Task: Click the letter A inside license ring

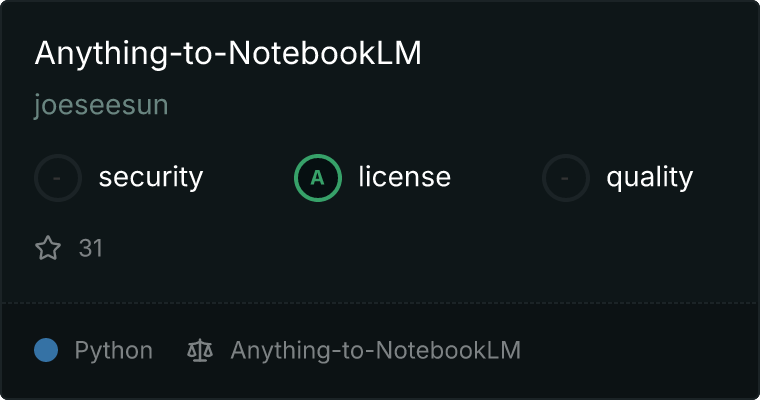Action: pos(317,178)
